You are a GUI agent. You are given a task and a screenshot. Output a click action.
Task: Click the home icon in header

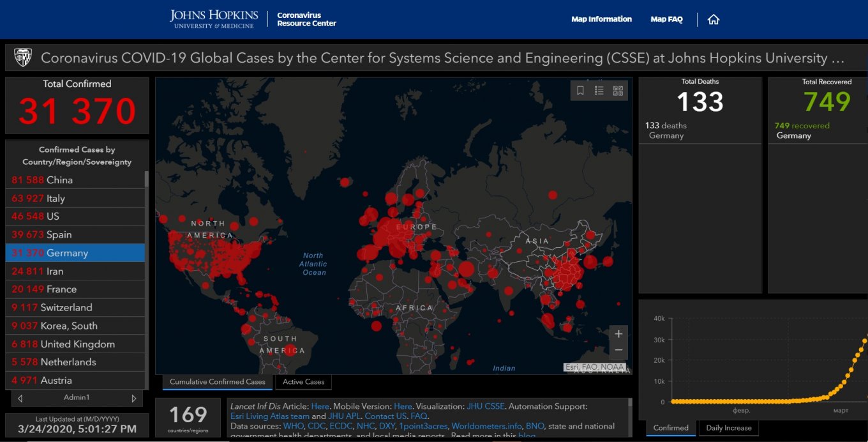(x=714, y=19)
